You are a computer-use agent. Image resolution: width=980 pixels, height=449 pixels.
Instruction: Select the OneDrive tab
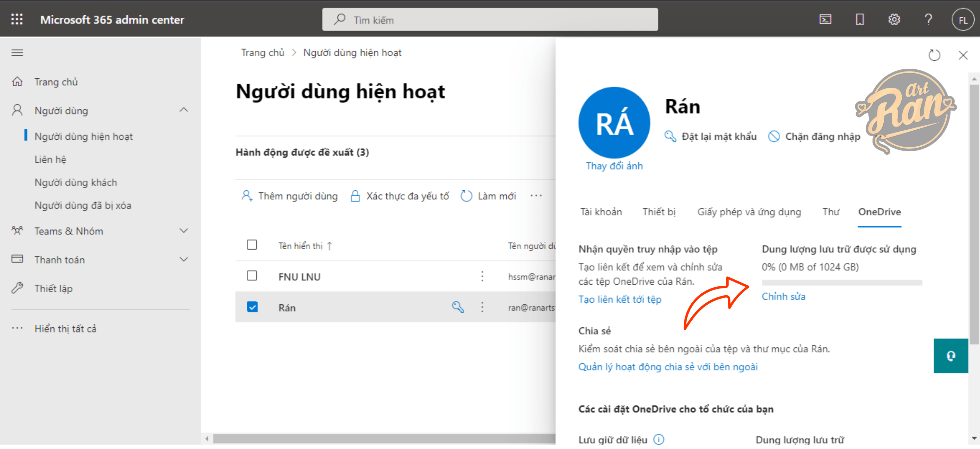(879, 211)
